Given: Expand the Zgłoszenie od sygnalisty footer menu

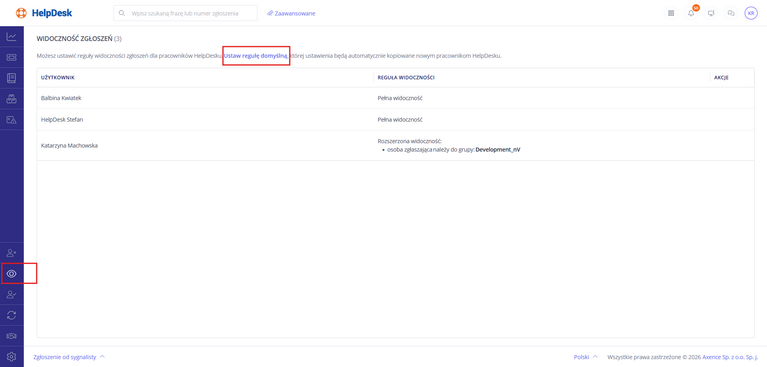Looking at the screenshot, I should 69,357.
